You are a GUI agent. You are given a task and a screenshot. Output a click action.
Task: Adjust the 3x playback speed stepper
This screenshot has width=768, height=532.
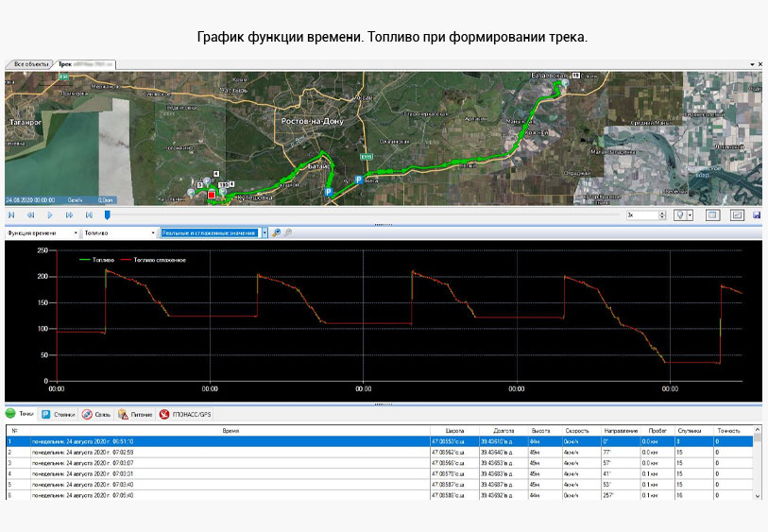660,215
